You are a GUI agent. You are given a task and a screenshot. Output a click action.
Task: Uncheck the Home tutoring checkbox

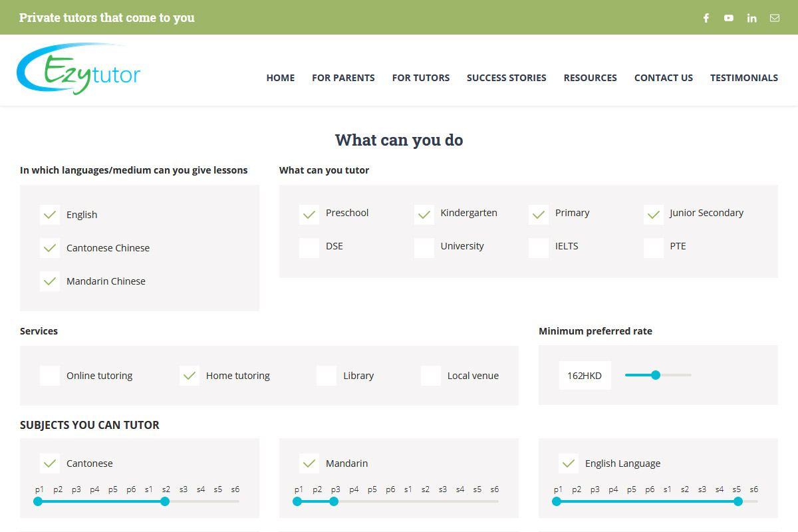click(x=190, y=376)
